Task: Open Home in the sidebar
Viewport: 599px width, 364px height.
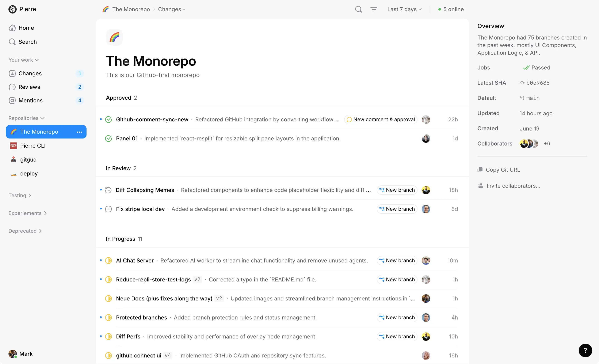Action: pos(26,28)
